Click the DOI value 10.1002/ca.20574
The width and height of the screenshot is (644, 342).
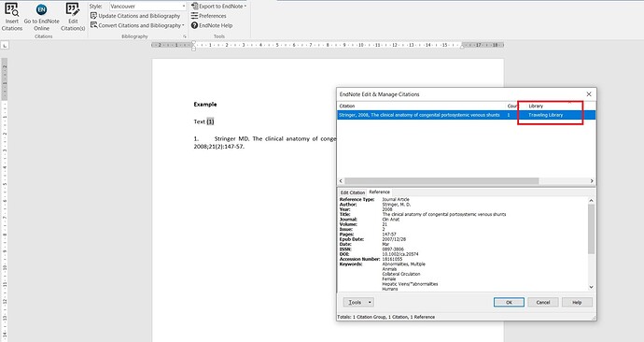click(x=400, y=254)
